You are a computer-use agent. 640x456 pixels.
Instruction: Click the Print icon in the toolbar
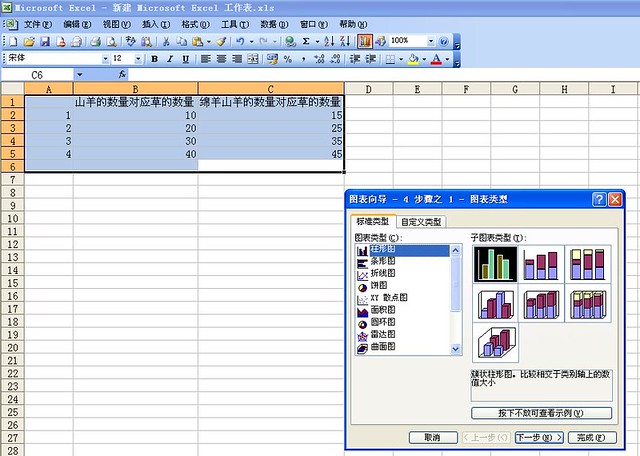click(x=95, y=41)
